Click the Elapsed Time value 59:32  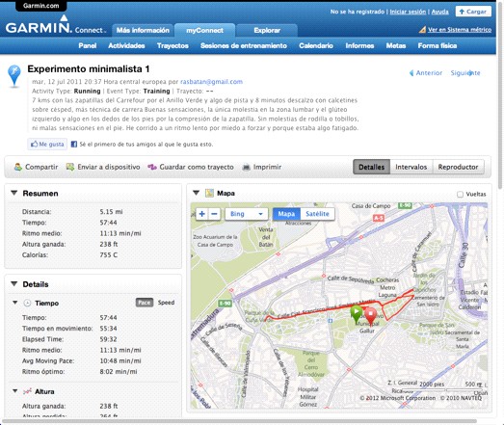(108, 339)
